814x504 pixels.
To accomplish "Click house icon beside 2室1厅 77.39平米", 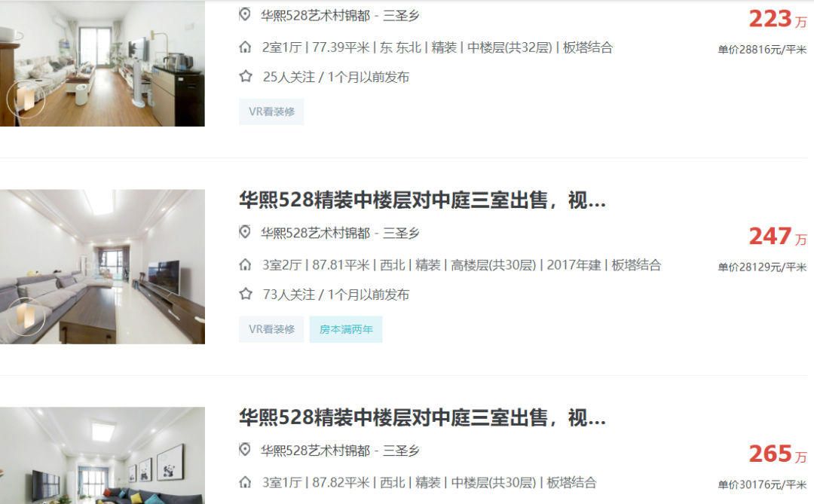I will [x=245, y=47].
